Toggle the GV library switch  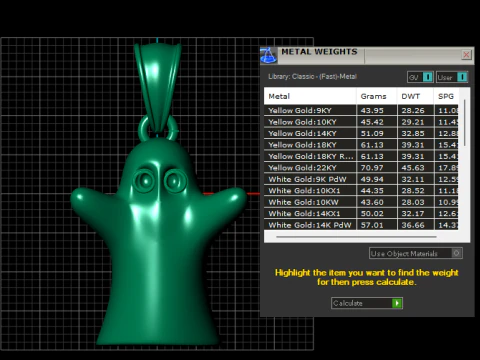click(420, 77)
